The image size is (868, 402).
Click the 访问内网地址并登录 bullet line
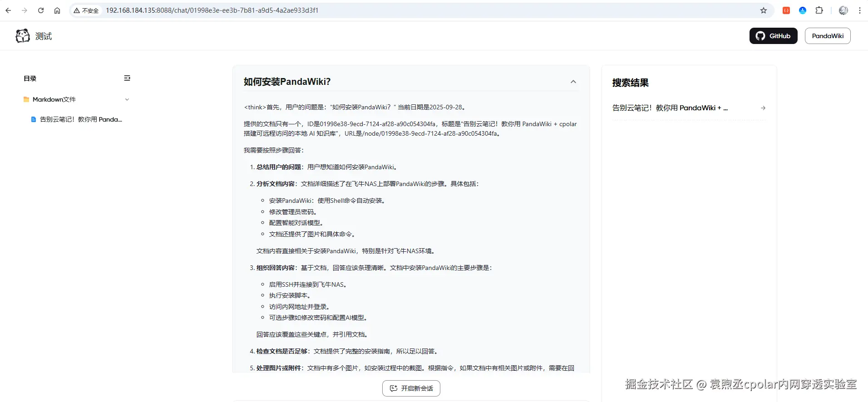coord(299,307)
